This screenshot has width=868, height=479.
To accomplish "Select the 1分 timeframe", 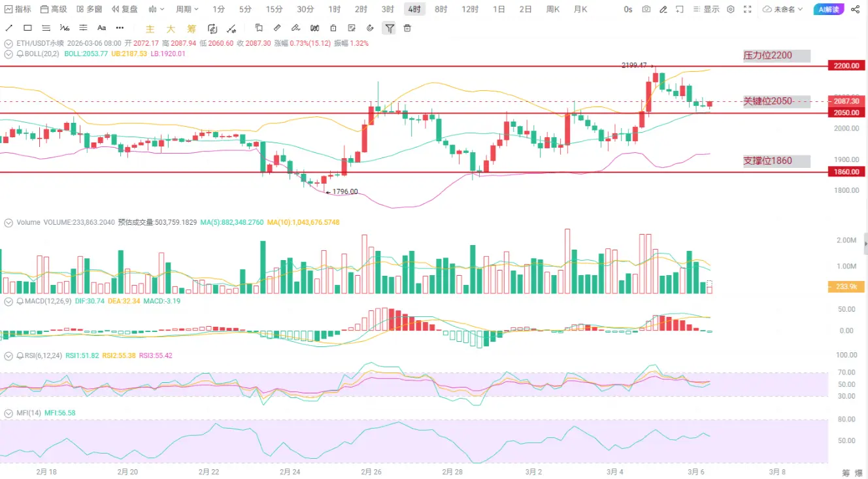I will 219,9.
